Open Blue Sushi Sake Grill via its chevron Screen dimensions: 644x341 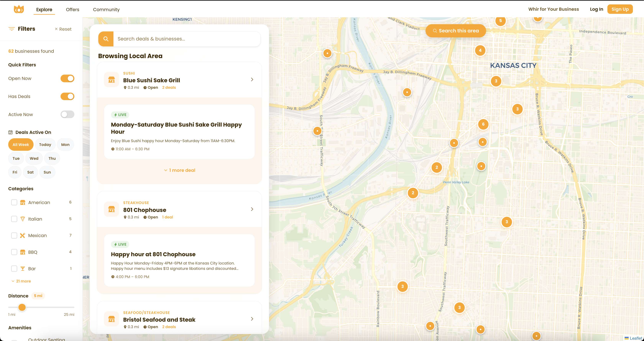click(252, 80)
